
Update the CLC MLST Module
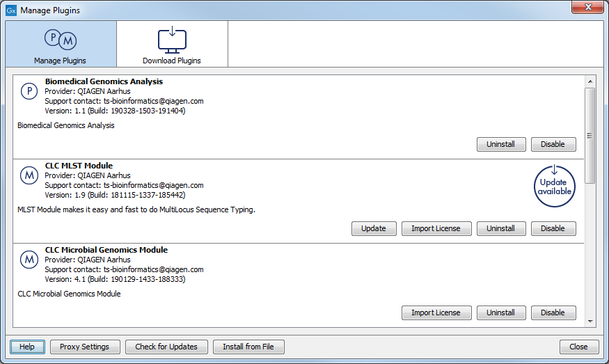point(373,228)
